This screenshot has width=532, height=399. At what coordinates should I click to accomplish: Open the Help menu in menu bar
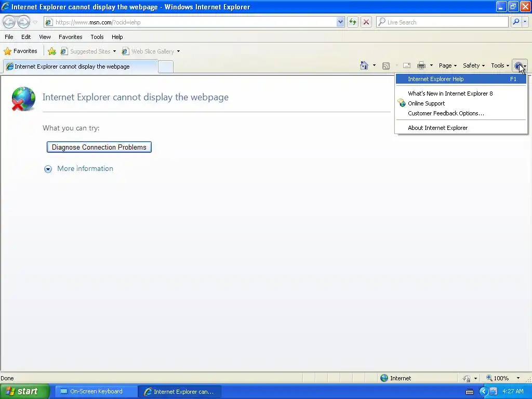tap(117, 37)
